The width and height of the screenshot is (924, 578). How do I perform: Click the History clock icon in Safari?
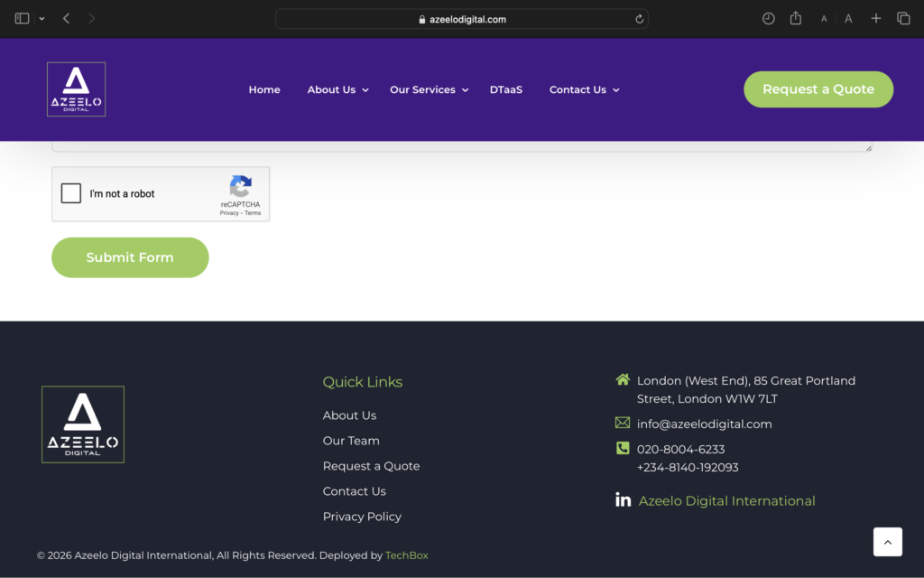point(768,18)
